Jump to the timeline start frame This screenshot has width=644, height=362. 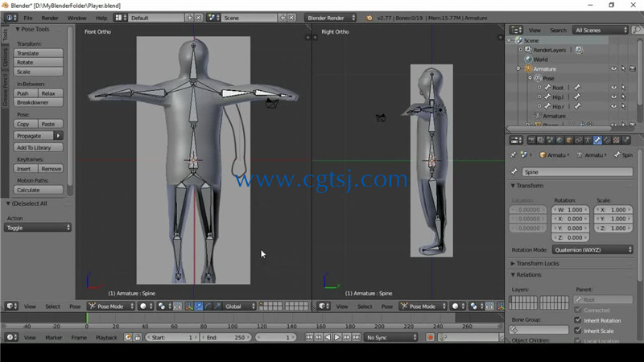pyautogui.click(x=309, y=337)
